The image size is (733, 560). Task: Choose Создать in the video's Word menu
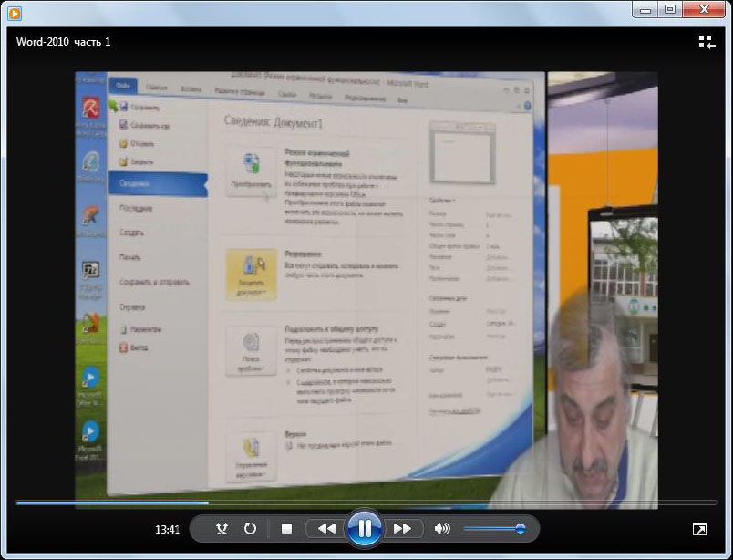click(131, 233)
